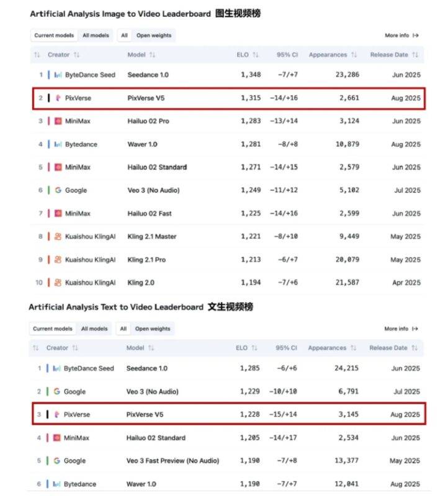Click Kling 2.1 Master model name

tap(151, 237)
